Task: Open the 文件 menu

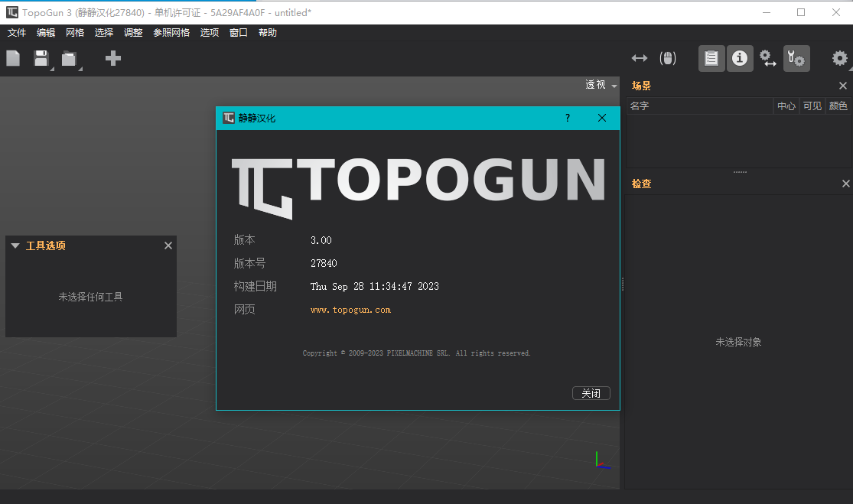Action: (17, 33)
